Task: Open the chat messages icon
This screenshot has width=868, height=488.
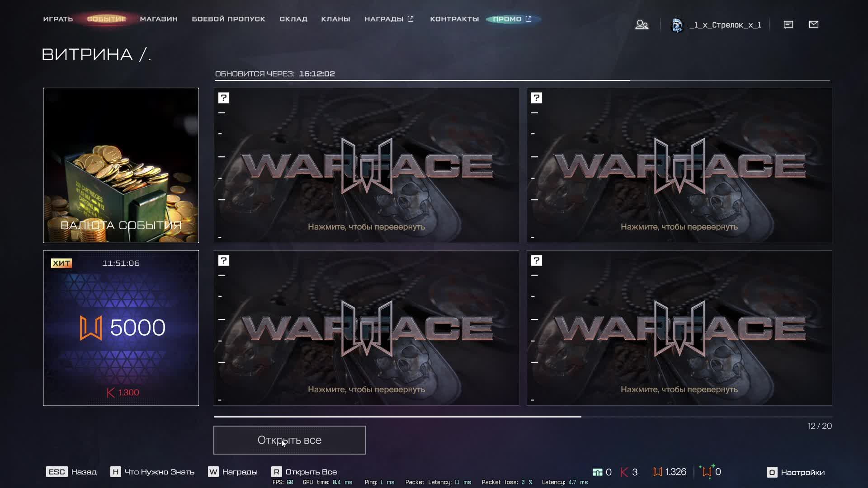Action: (788, 24)
